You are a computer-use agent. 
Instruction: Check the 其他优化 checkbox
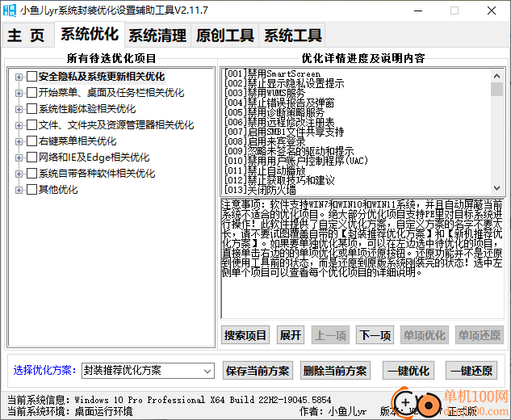[31, 190]
